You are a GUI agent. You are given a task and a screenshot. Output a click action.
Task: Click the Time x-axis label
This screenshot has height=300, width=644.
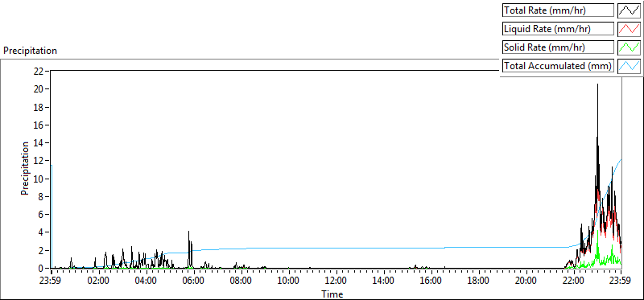[x=332, y=294]
